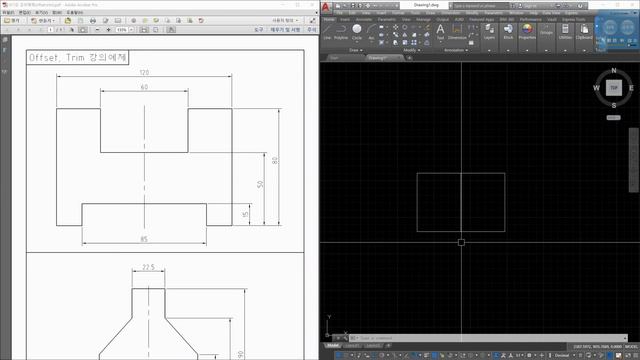Viewport: 640px width, 360px height.
Task: Expand the Annotation panel dropdown
Action: (x=456, y=50)
